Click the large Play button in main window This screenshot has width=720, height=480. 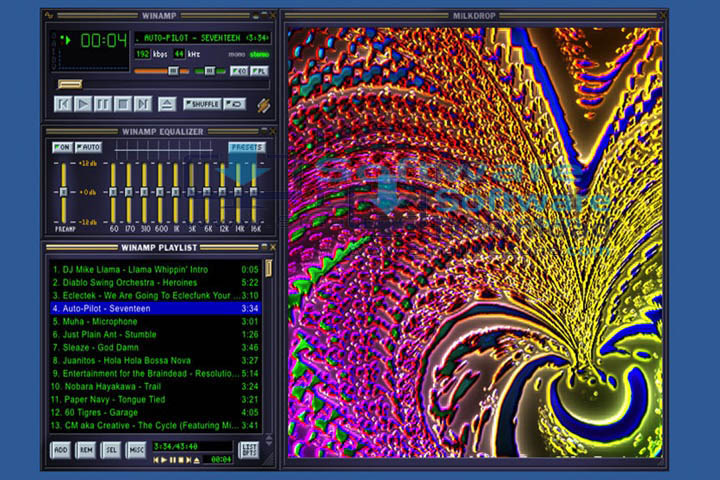click(x=83, y=104)
